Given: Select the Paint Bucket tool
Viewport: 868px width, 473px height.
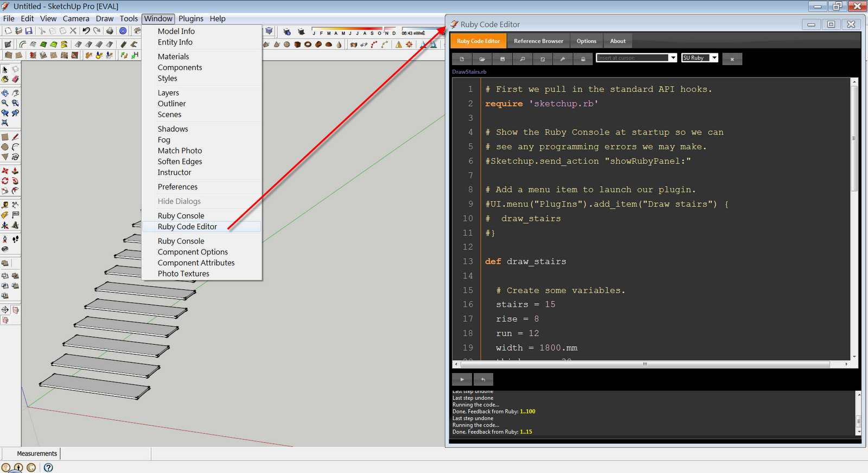Looking at the screenshot, I should tap(5, 79).
